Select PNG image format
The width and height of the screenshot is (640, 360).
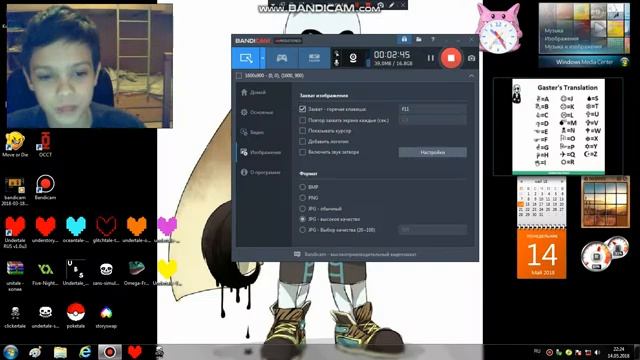[x=302, y=198]
